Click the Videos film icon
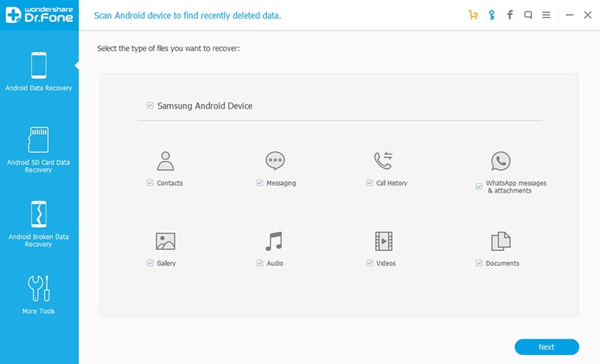 tap(383, 241)
